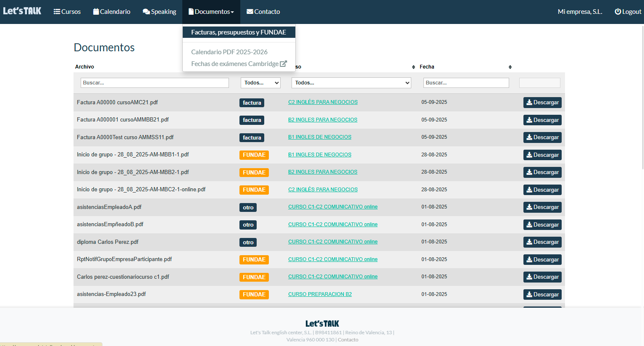Click the Logout power icon
Screen dimensions: 644x346
click(618, 12)
